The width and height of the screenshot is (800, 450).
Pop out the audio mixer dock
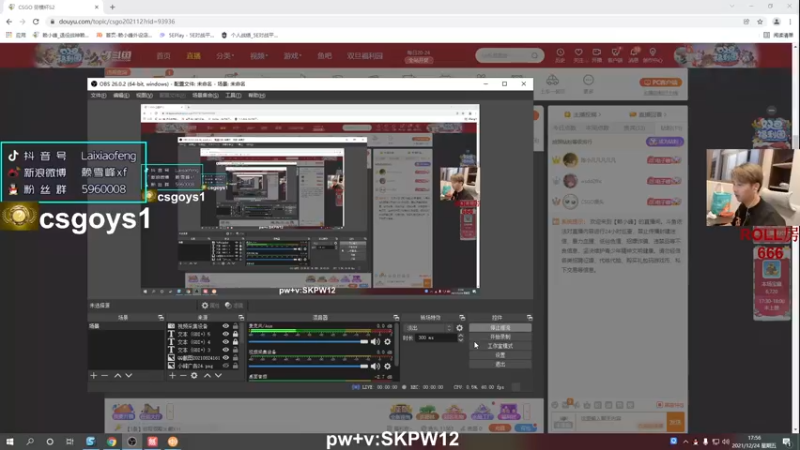point(396,317)
